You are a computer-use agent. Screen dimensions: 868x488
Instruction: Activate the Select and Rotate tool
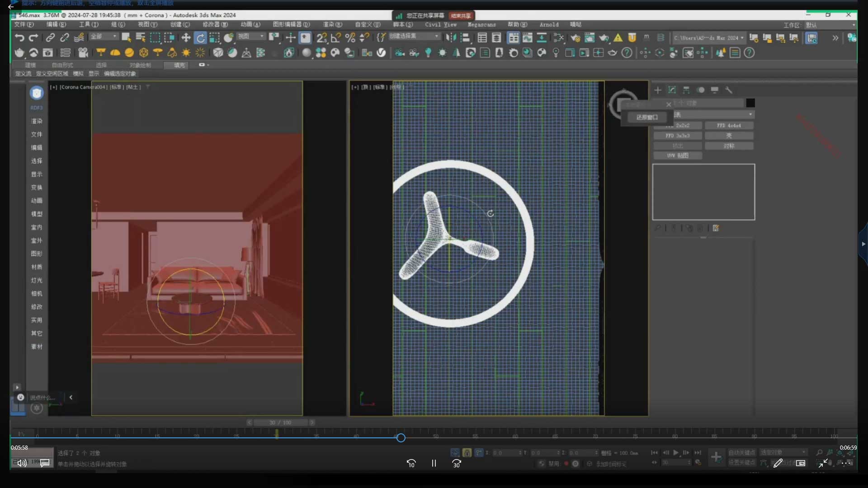[200, 38]
